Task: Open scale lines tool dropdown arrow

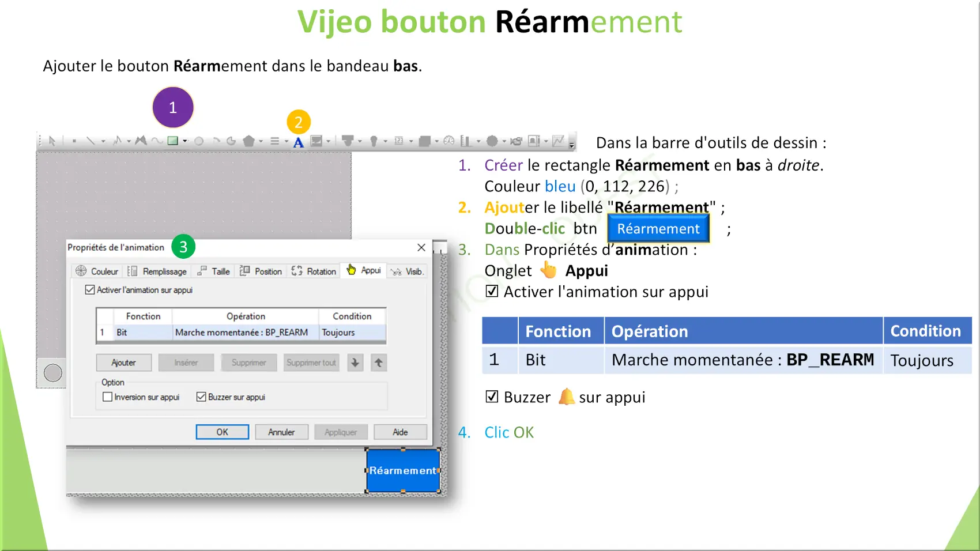Action: 286,141
